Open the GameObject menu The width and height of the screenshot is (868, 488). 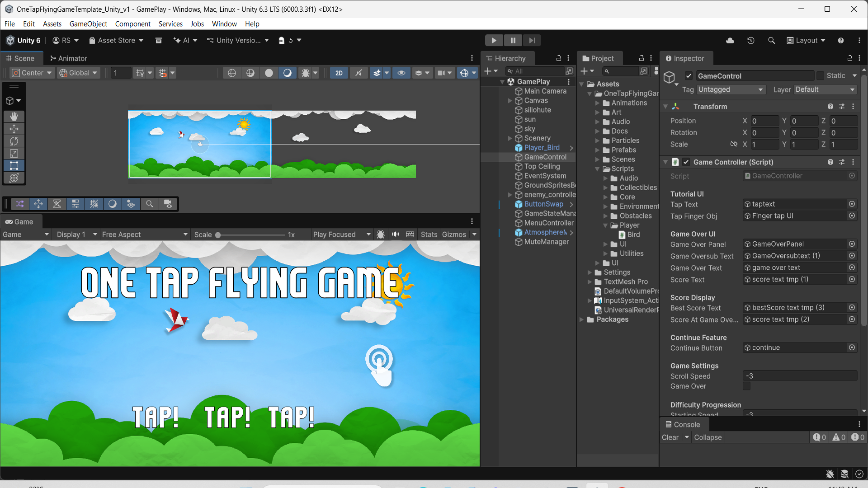click(88, 24)
